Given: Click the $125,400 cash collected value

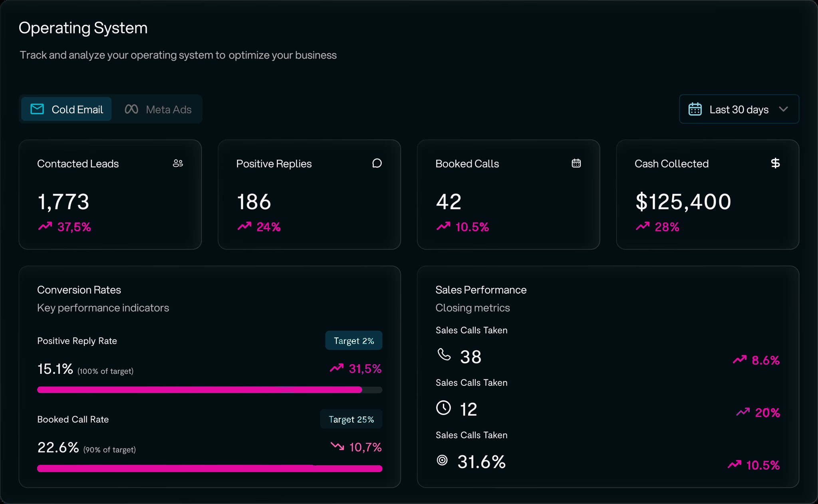Looking at the screenshot, I should [x=683, y=202].
